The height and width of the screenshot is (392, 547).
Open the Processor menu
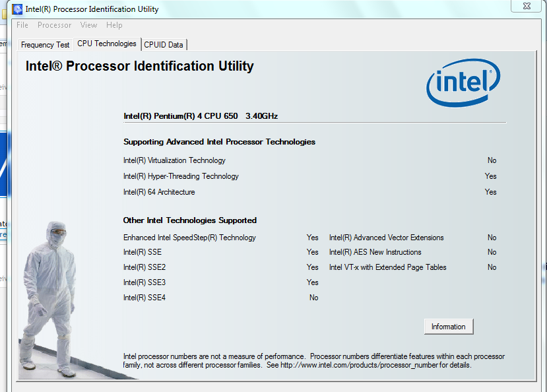pos(54,25)
